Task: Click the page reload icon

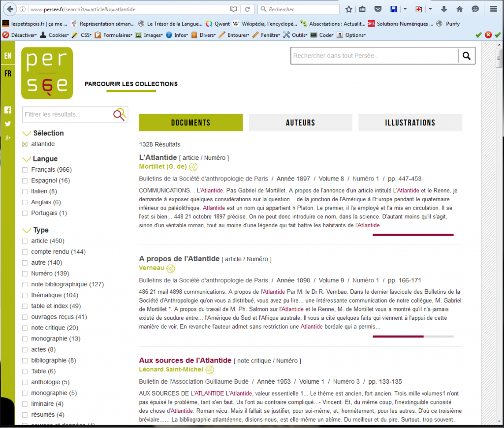Action: tap(248, 8)
